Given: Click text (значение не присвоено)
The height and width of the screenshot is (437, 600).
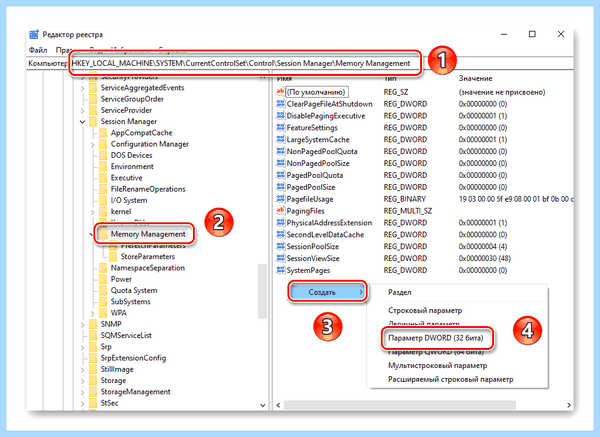Looking at the screenshot, I should tap(502, 92).
